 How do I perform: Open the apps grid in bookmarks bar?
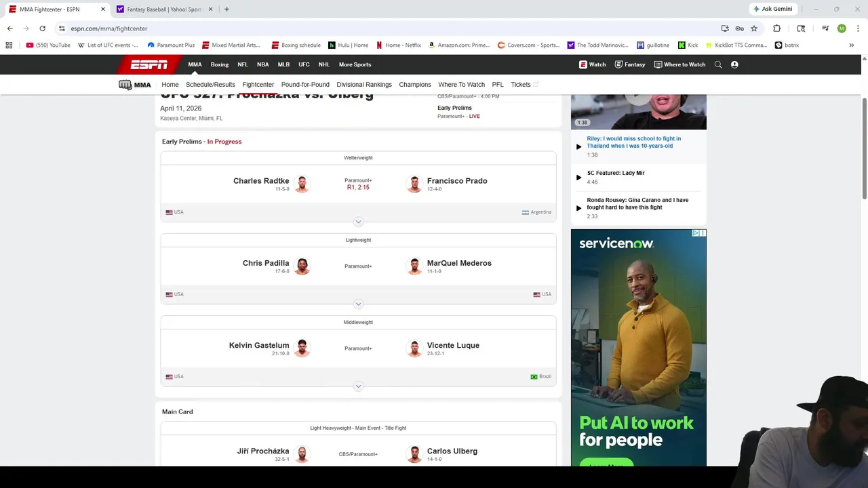click(x=9, y=45)
